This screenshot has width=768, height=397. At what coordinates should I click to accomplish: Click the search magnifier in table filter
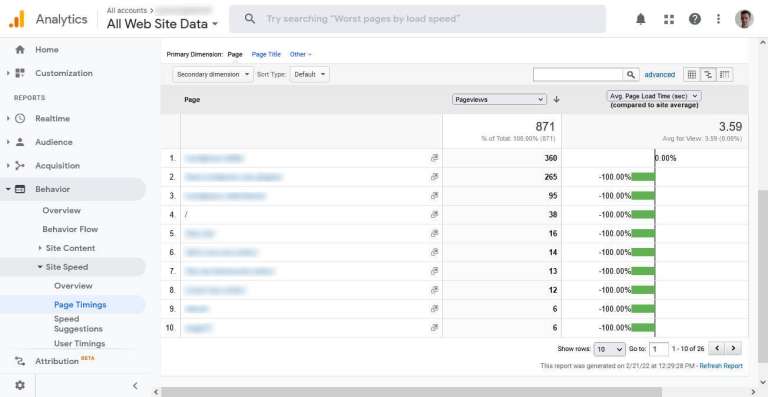[x=631, y=74]
